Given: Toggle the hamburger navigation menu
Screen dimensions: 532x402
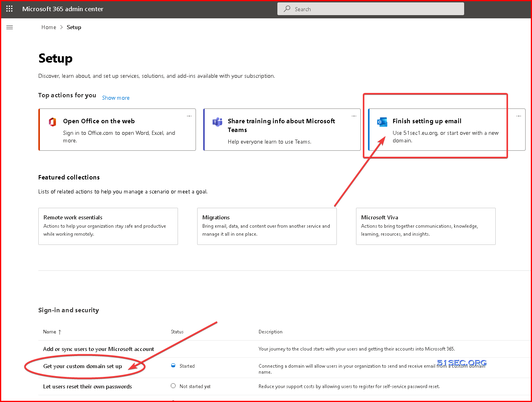Looking at the screenshot, I should 10,27.
